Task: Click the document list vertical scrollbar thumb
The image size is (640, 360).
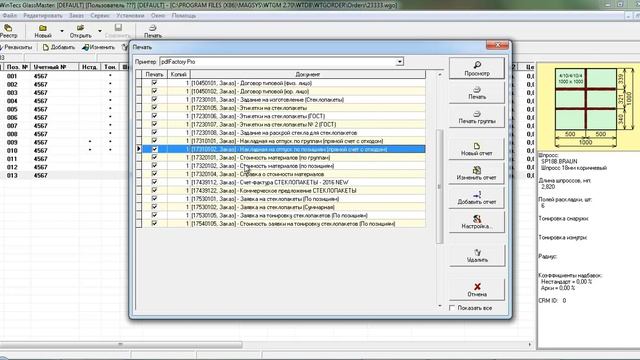Action: click(x=440, y=186)
